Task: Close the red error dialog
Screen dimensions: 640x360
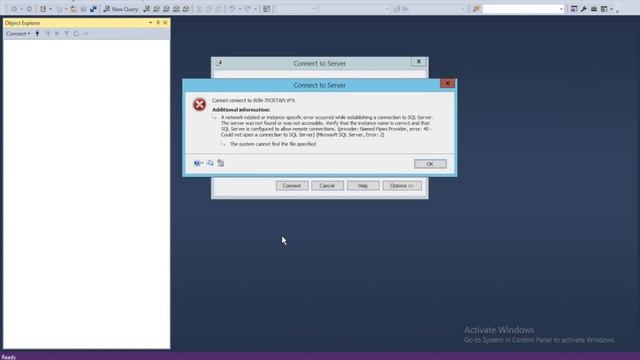Action: 447,83
